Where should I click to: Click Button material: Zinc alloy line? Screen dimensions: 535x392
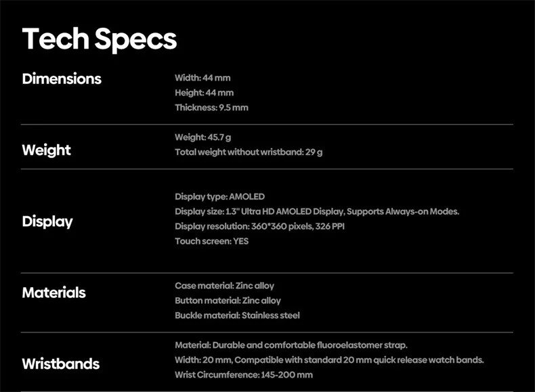(x=228, y=301)
